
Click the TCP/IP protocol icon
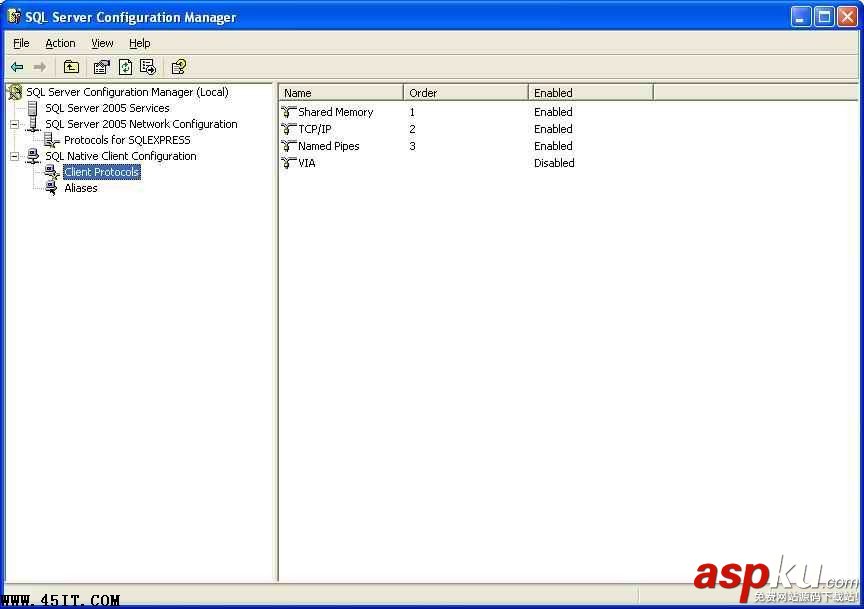click(x=289, y=129)
